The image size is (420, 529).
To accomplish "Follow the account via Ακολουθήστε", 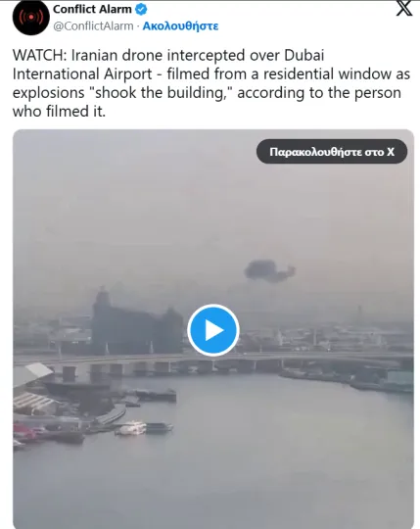I will pos(180,26).
